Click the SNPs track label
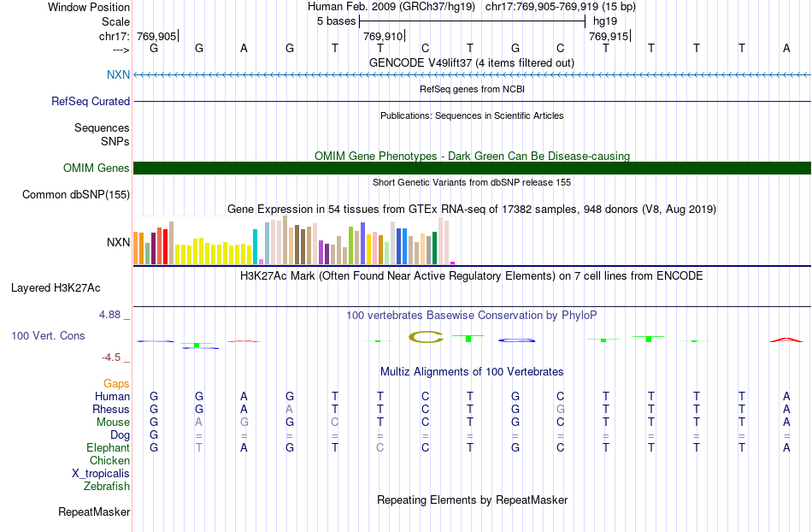The width and height of the screenshot is (812, 532). pos(115,141)
